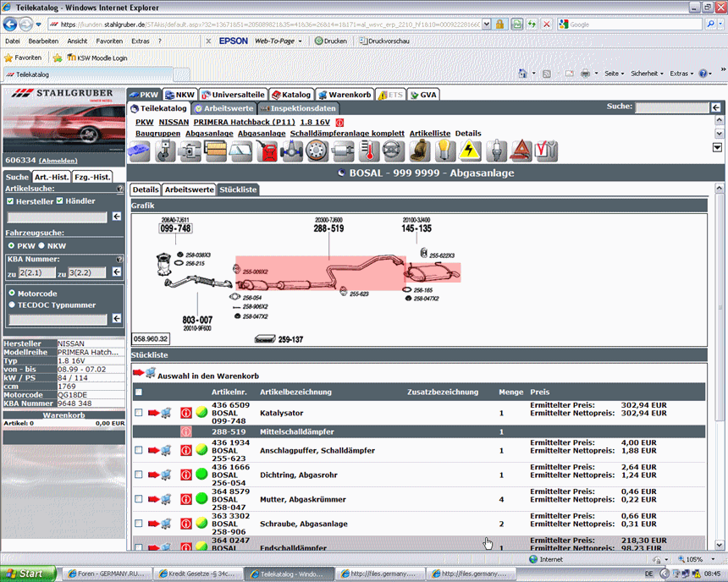Open the steering wheel parts group icon
Viewport: 728px width, 582px height.
tap(394, 151)
